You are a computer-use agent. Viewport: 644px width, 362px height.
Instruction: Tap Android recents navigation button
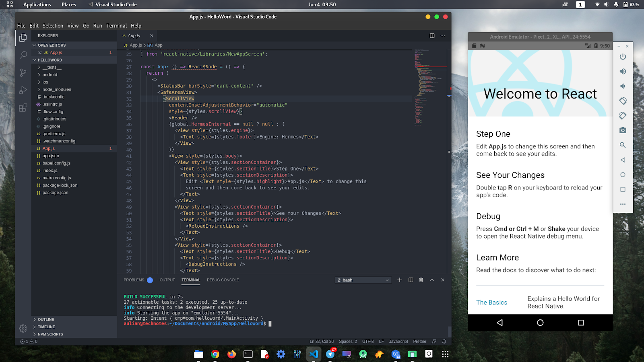[581, 323]
